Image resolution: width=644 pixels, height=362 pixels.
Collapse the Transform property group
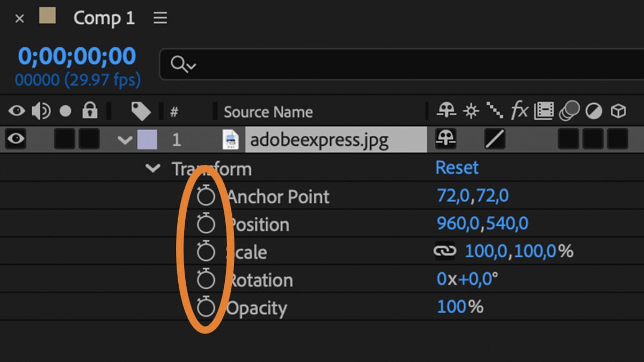click(153, 168)
